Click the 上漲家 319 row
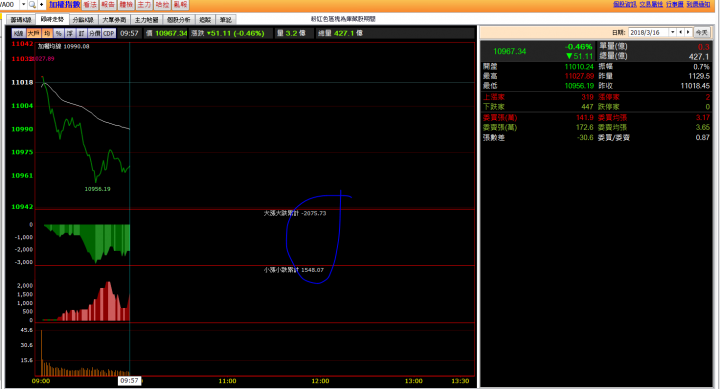Viewport: 720px width, 389px height. click(538, 97)
